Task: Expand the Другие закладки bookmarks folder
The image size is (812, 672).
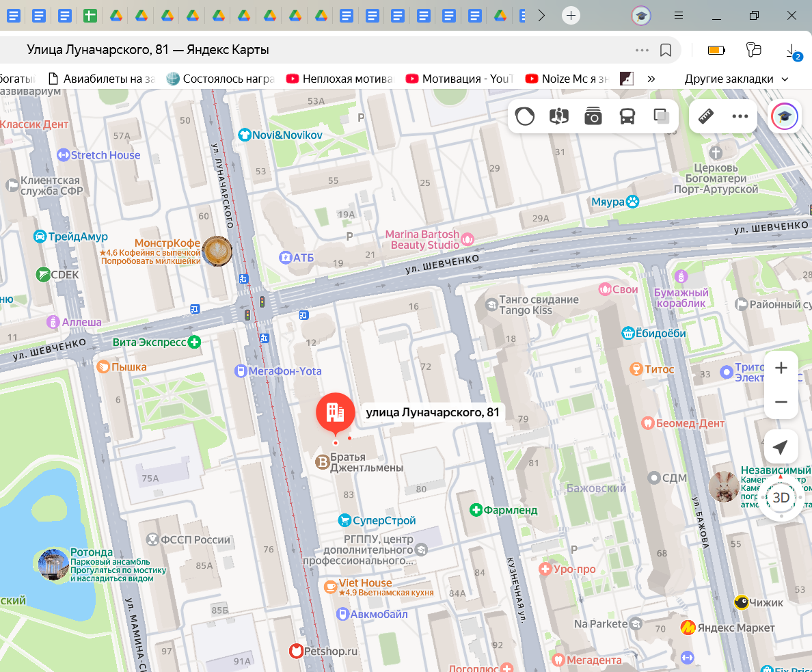Action: click(x=737, y=79)
